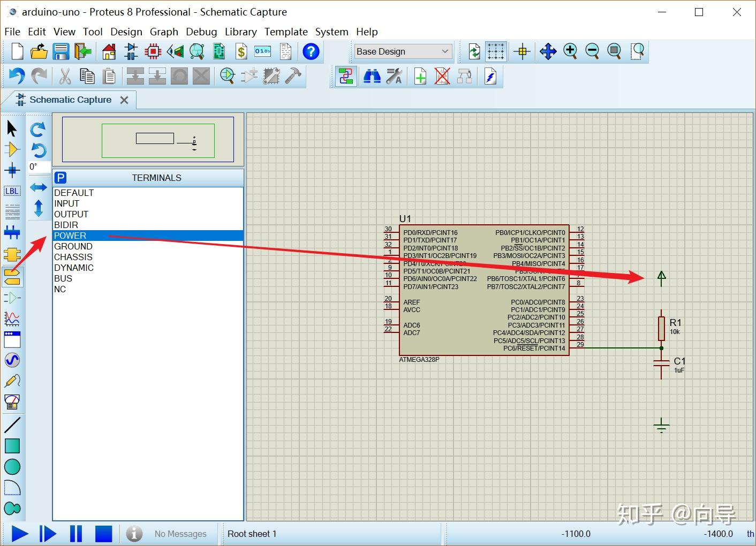Start simulation with the Play button

point(20,534)
